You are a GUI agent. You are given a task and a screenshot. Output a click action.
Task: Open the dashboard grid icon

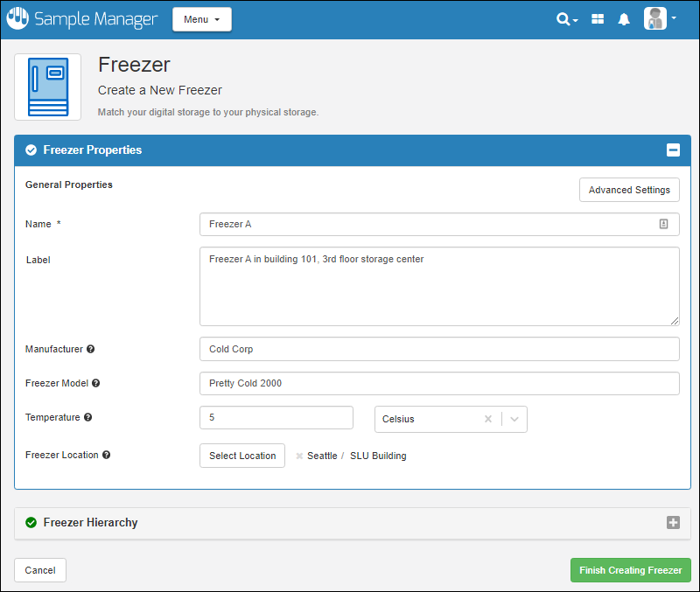pos(598,19)
